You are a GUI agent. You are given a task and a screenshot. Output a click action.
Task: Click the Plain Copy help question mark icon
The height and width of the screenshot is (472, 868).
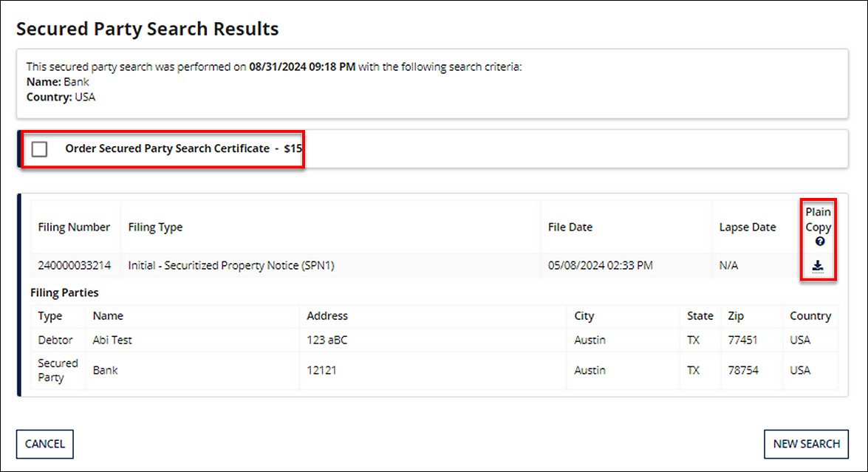click(x=819, y=242)
